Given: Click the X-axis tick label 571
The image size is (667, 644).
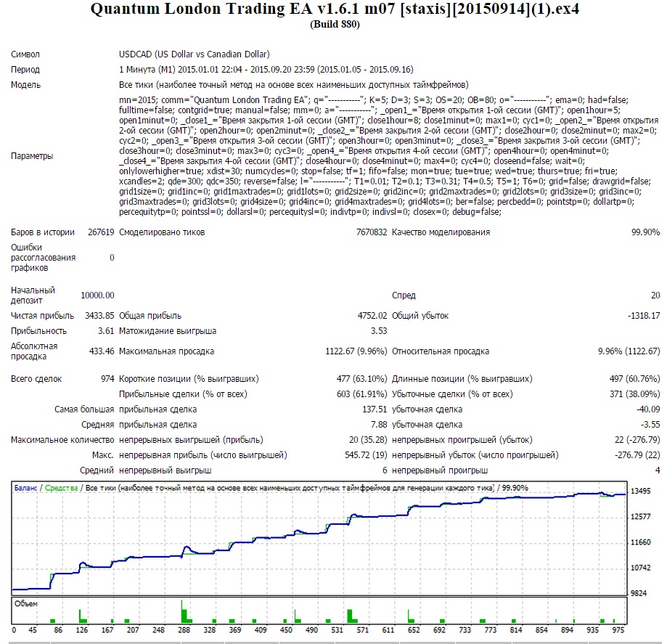Looking at the screenshot, I should tap(362, 629).
